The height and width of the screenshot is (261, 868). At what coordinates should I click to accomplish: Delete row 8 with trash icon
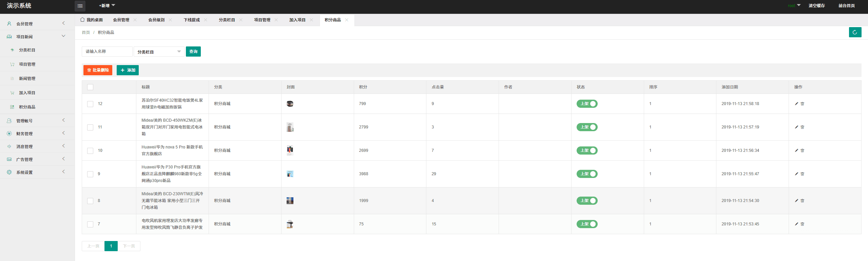[x=803, y=201]
